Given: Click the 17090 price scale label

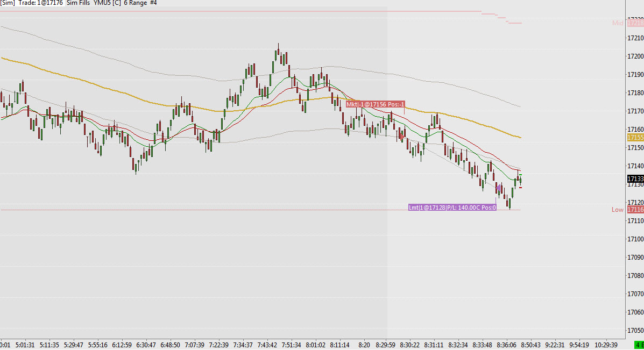Looking at the screenshot, I should pos(635,258).
